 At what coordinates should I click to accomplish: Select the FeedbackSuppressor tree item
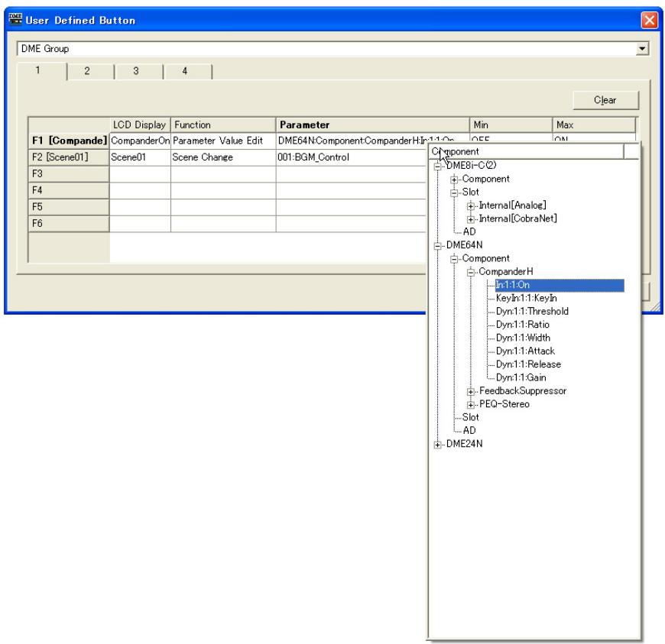coord(523,390)
